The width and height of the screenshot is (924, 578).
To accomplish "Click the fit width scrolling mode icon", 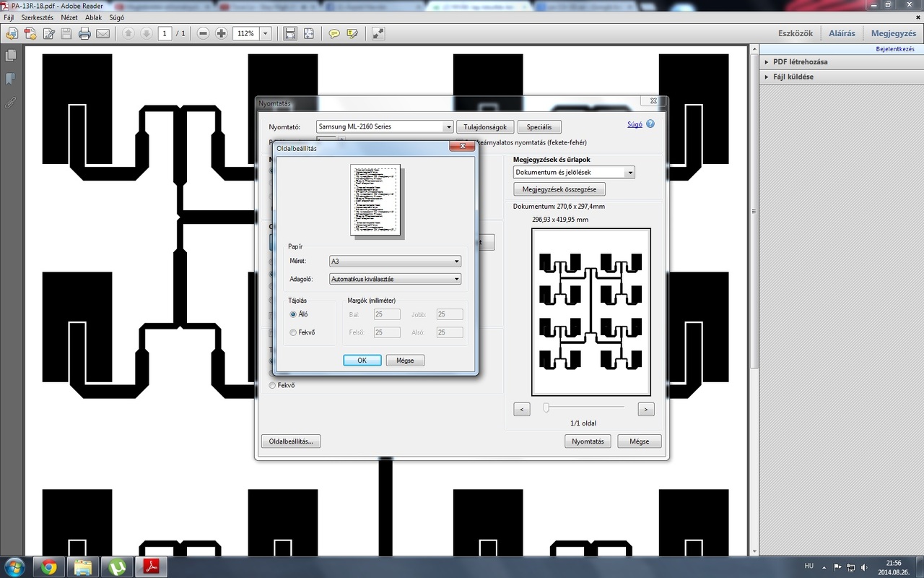I will 290,33.
